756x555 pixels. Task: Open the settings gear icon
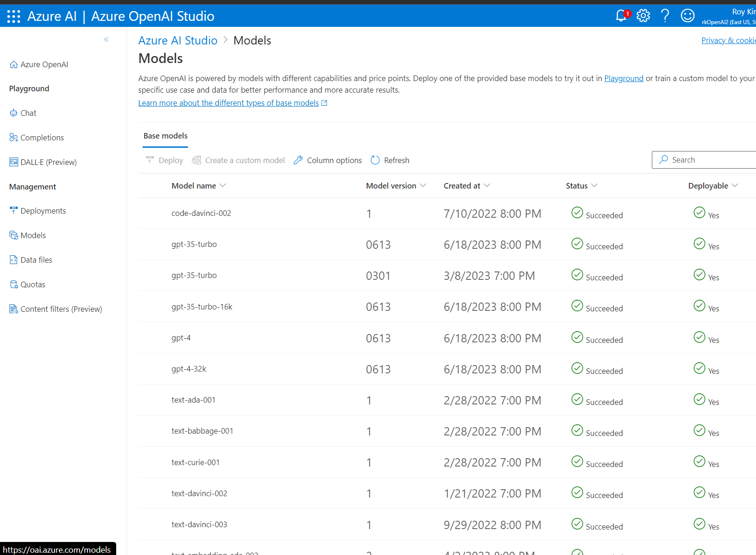[x=643, y=16]
